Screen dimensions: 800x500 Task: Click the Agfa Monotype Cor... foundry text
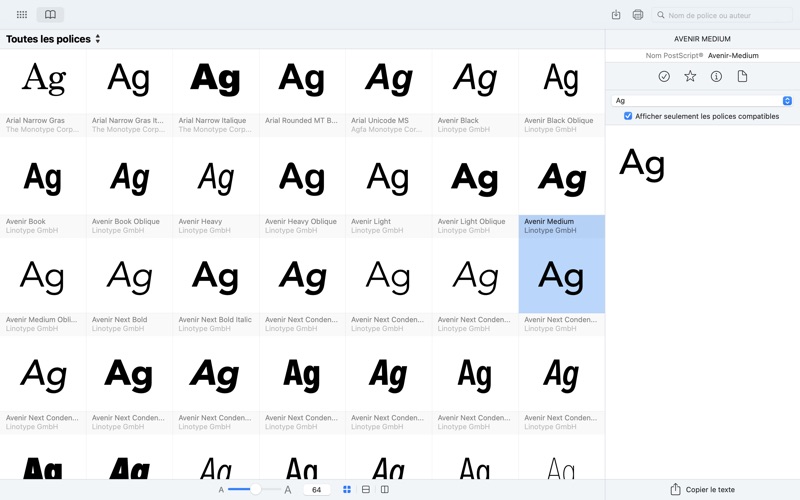coord(386,130)
